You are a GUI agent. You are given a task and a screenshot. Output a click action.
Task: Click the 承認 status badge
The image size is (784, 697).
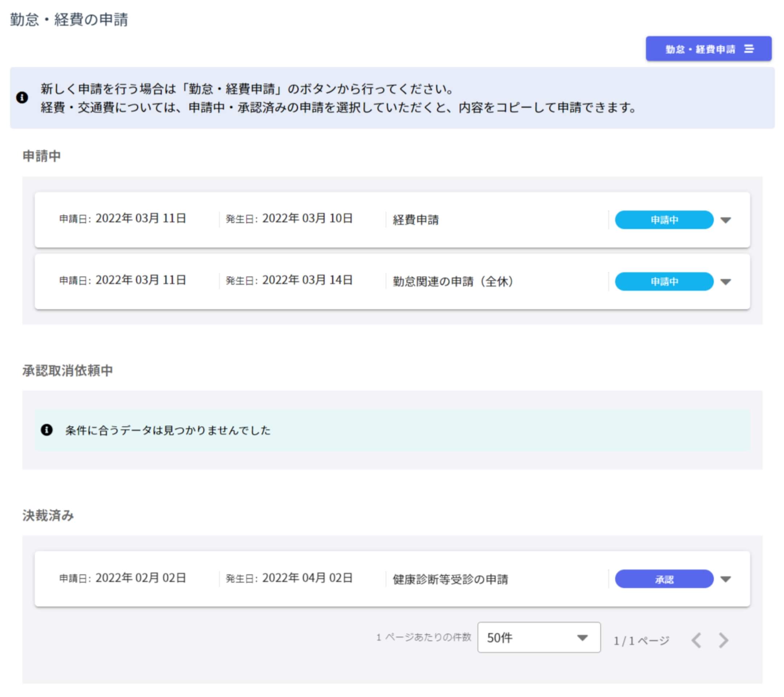pyautogui.click(x=664, y=579)
